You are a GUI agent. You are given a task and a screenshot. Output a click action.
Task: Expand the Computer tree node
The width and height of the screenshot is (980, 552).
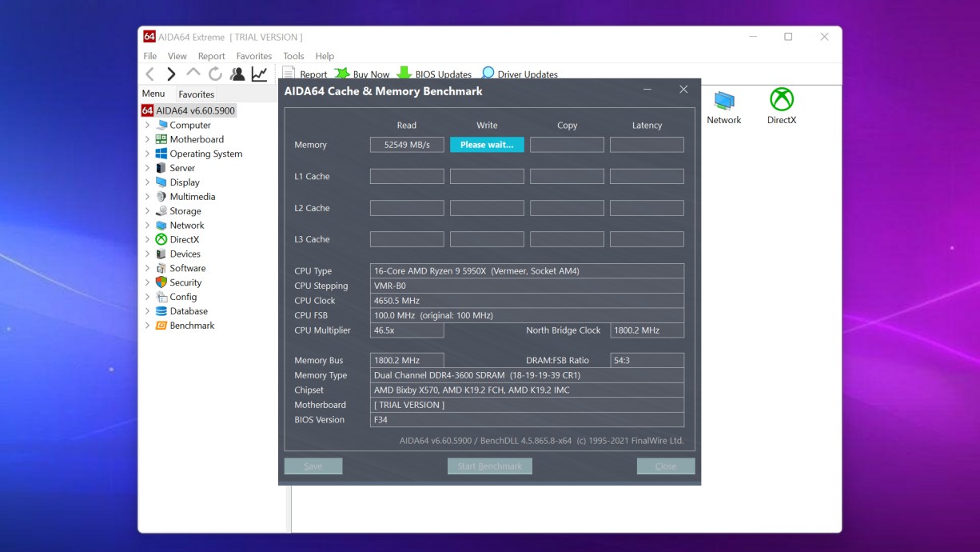click(x=148, y=125)
